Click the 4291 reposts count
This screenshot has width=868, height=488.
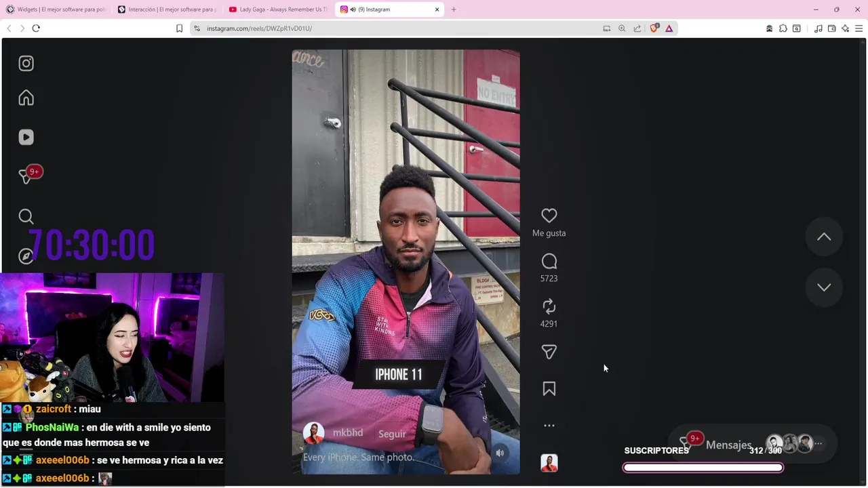pos(549,324)
